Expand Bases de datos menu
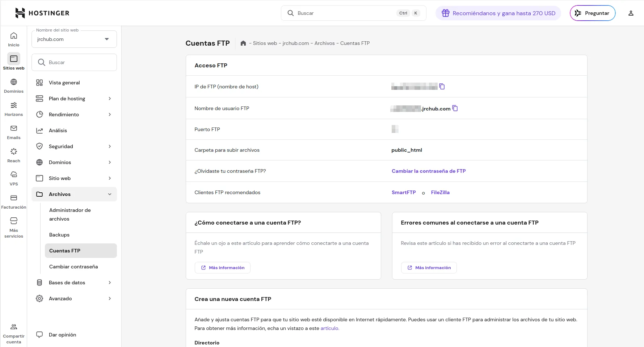Screen dimensions: 644x347 pos(74,283)
